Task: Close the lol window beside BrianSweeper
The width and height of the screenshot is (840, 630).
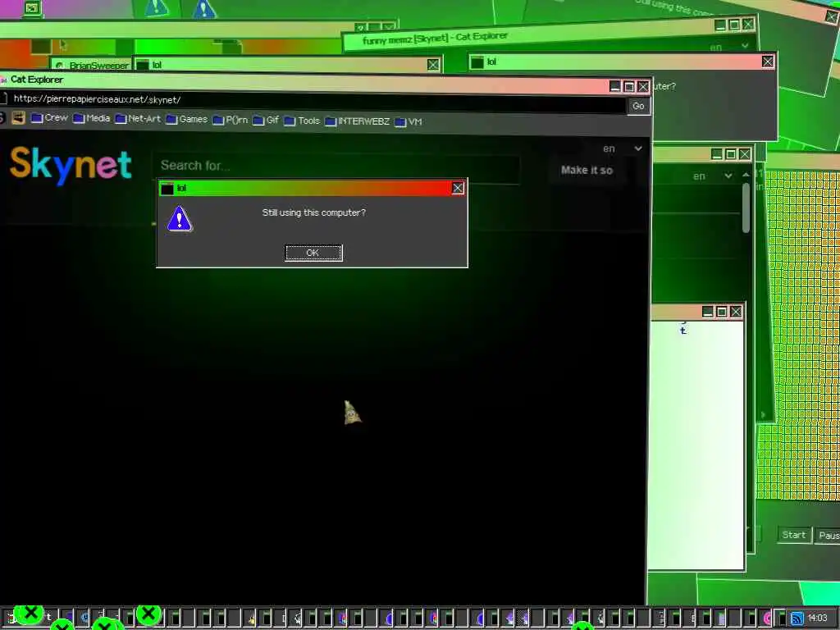Action: [x=433, y=65]
